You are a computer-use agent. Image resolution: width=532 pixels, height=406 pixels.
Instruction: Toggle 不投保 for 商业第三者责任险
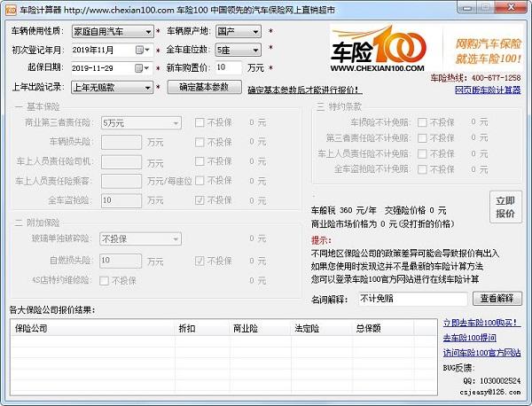tap(200, 122)
